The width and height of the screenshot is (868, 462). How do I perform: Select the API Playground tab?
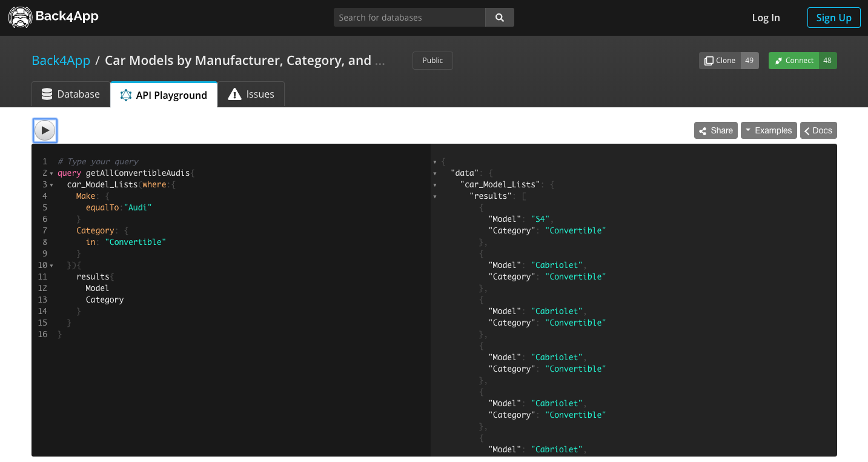[x=164, y=95]
